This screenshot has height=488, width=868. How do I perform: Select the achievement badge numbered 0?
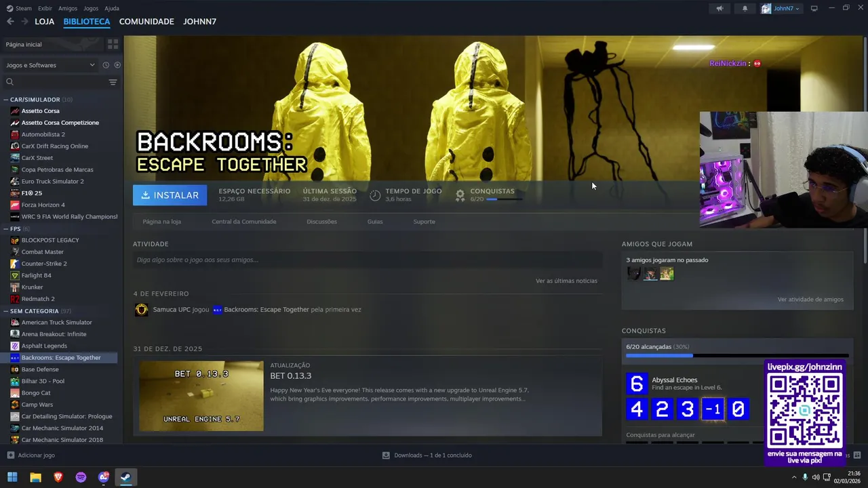click(738, 409)
